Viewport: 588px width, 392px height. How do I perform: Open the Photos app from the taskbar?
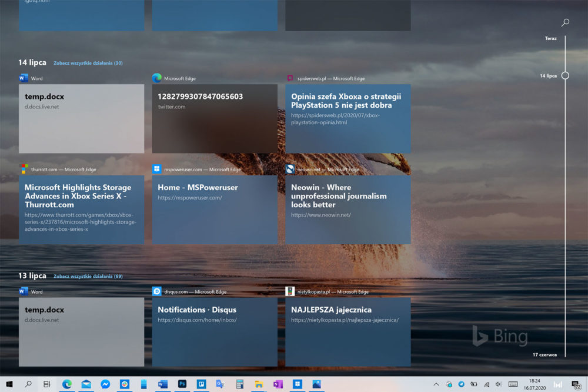pos(316,384)
